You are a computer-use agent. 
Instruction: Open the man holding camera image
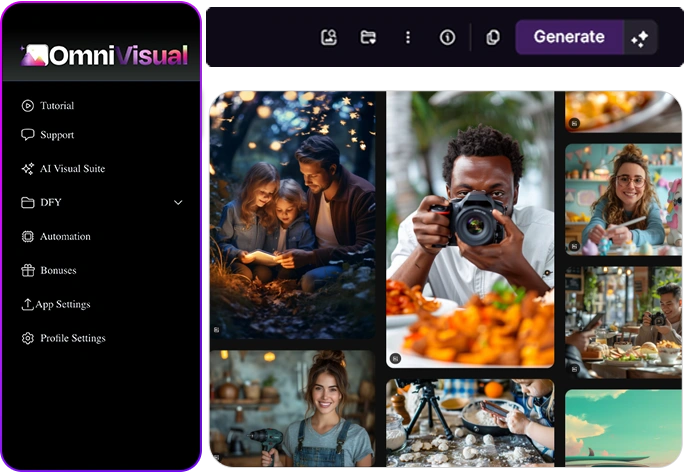tap(470, 229)
